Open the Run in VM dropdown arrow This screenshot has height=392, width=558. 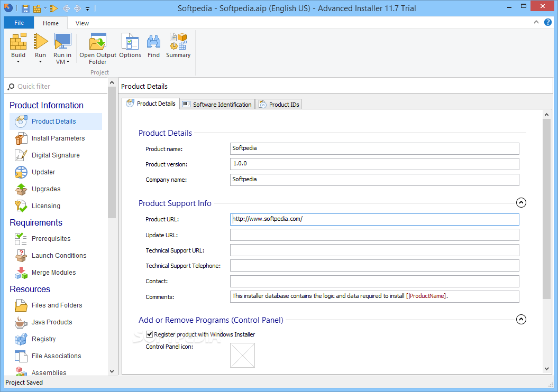[68, 62]
